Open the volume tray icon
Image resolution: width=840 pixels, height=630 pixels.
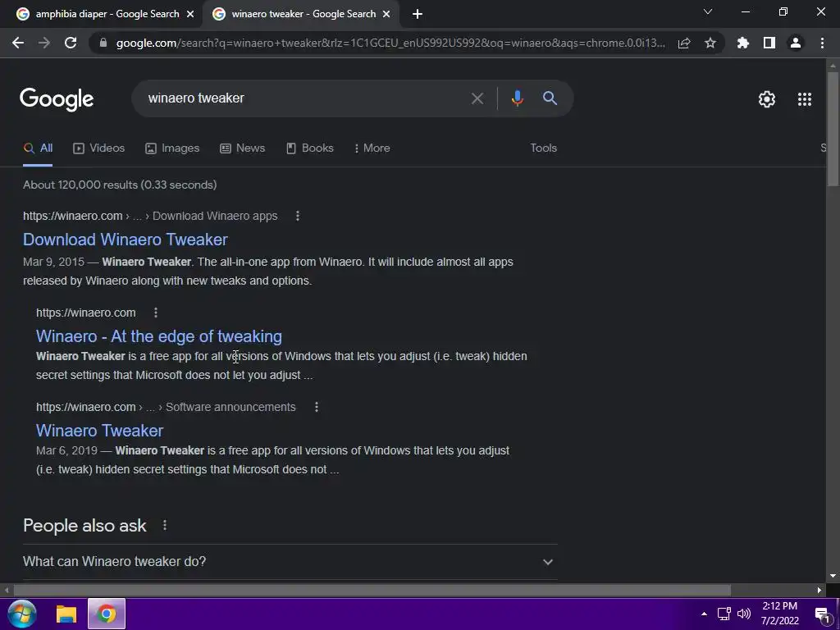744,614
